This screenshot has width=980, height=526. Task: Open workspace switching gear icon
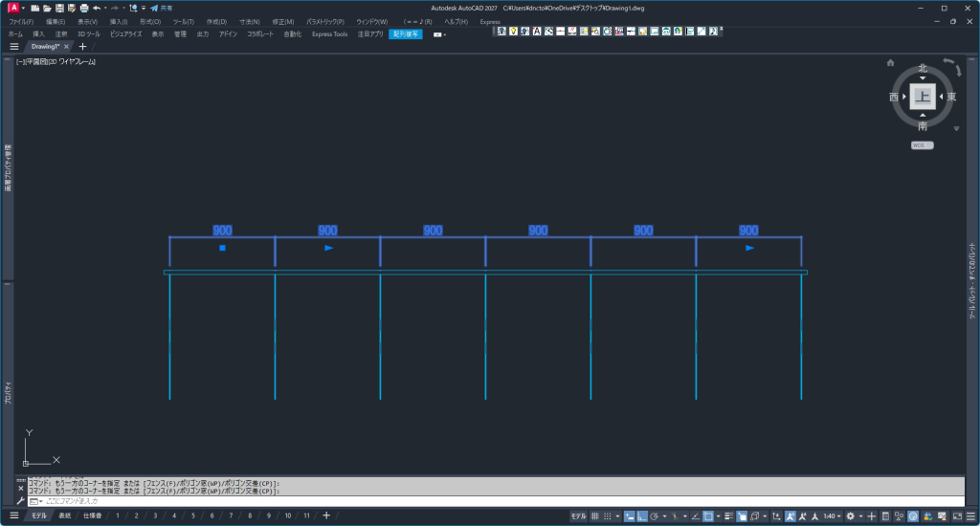click(850, 516)
